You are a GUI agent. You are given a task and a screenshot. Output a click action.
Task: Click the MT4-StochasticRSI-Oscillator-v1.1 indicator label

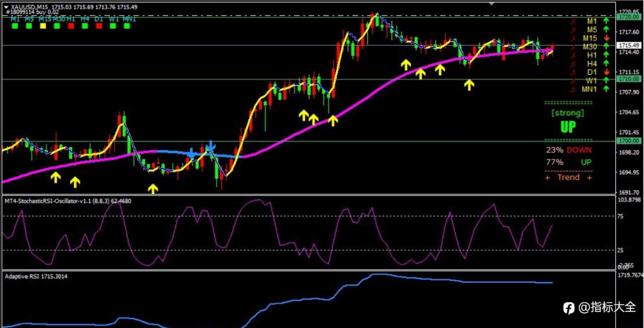(x=68, y=201)
